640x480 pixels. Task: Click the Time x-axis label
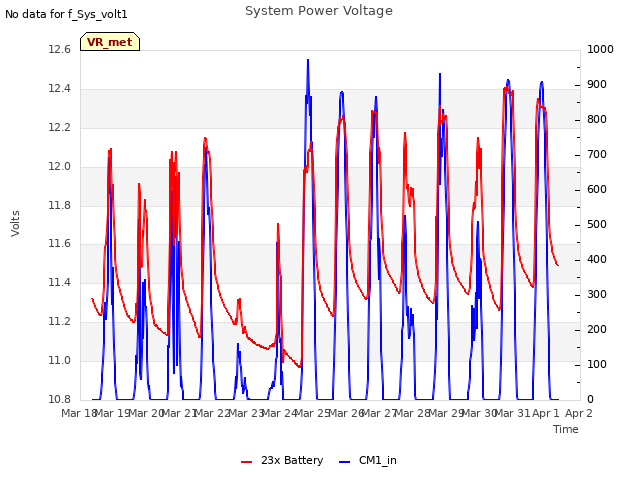pyautogui.click(x=566, y=429)
